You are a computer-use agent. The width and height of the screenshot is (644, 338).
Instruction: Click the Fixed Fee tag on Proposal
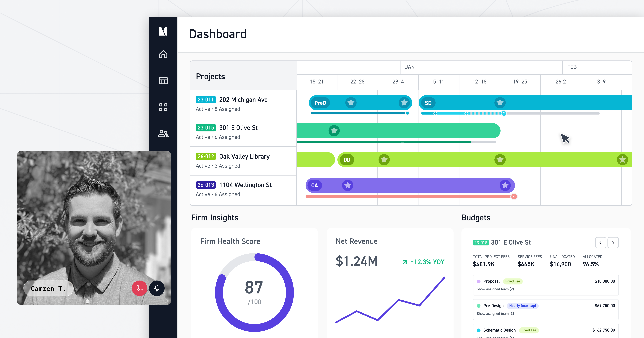pos(512,281)
